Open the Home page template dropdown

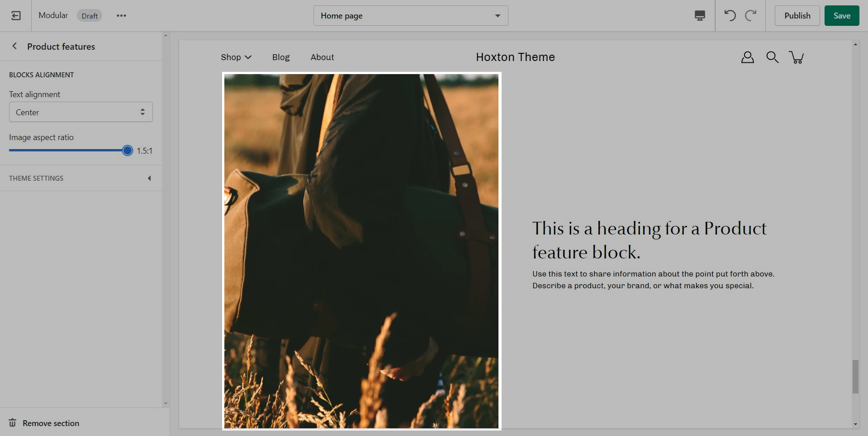pos(410,16)
